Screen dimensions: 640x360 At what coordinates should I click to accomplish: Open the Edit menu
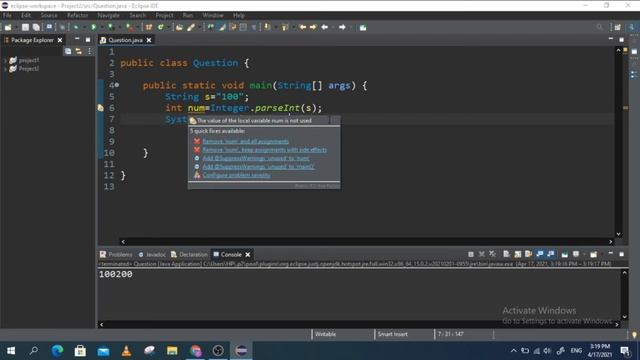click(26, 15)
